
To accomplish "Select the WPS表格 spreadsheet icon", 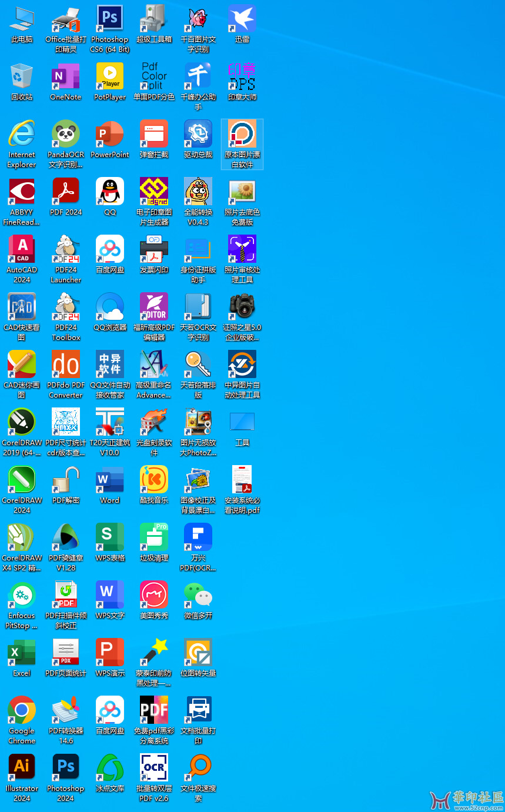I will 110,537.
